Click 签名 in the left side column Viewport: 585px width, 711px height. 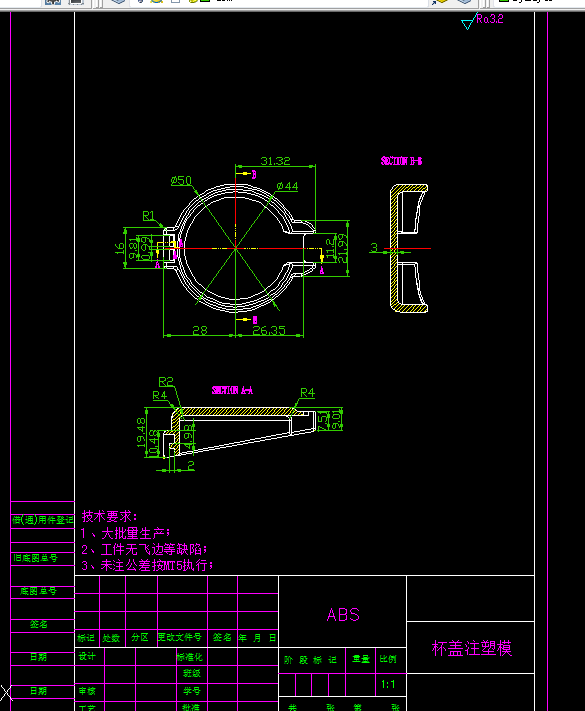(39, 624)
